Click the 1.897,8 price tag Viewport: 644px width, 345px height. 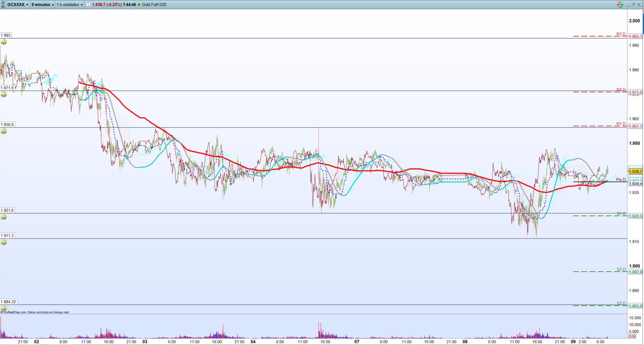pyautogui.click(x=635, y=272)
